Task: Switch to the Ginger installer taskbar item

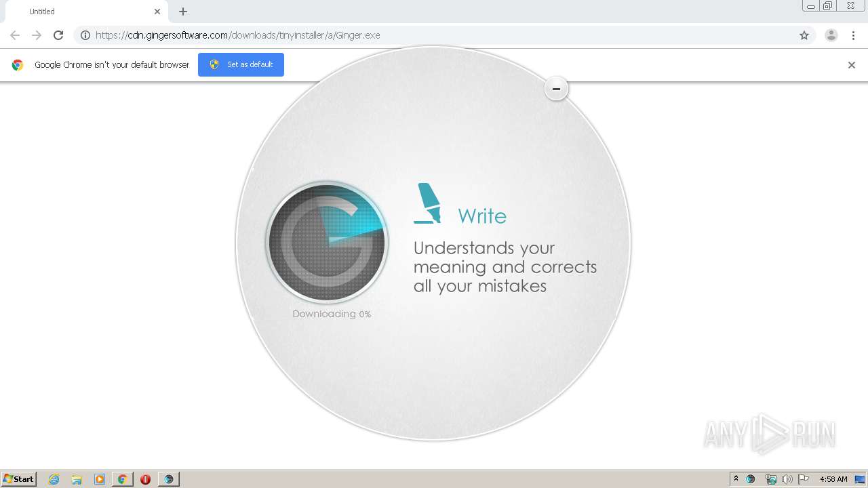Action: pos(168,479)
